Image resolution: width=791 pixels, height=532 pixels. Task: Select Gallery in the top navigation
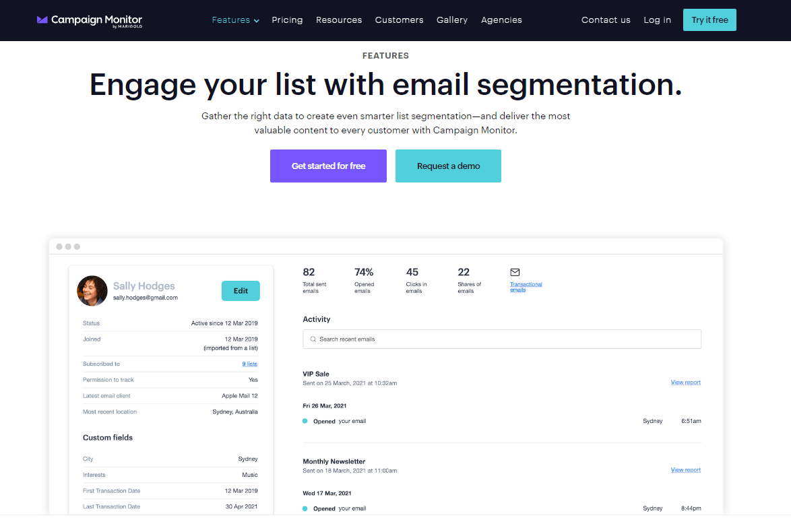pos(452,20)
